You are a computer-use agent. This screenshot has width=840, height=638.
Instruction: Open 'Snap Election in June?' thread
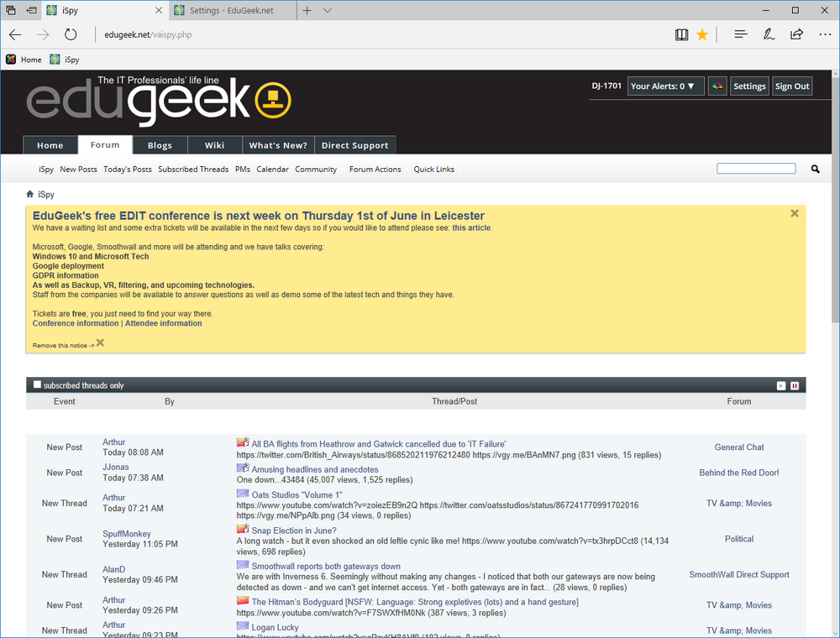click(294, 531)
